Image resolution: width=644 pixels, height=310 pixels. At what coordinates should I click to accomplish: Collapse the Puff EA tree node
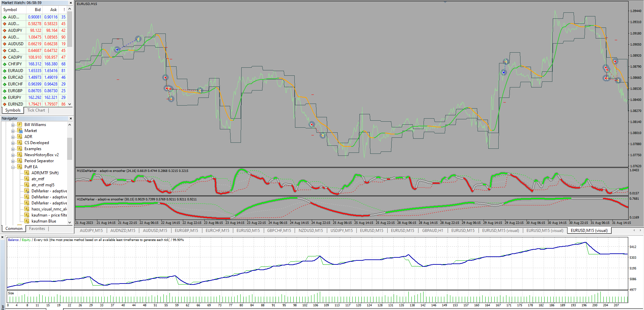point(13,167)
